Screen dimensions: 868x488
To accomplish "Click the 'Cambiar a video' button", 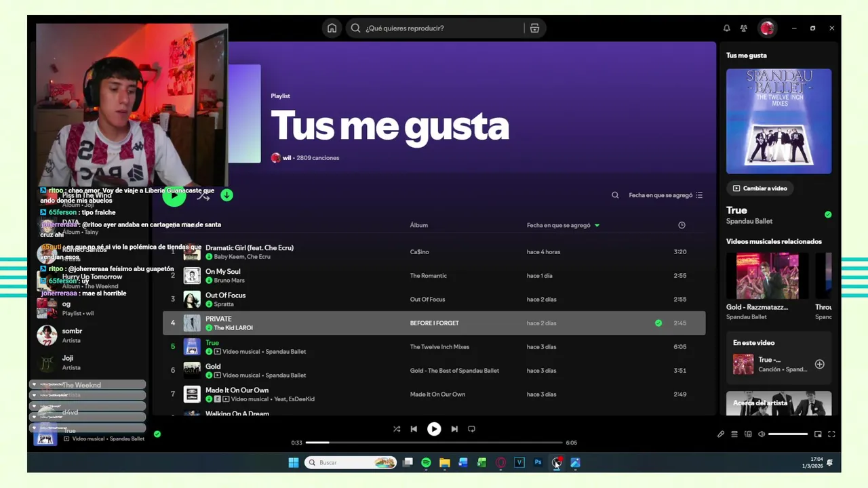I will click(762, 188).
